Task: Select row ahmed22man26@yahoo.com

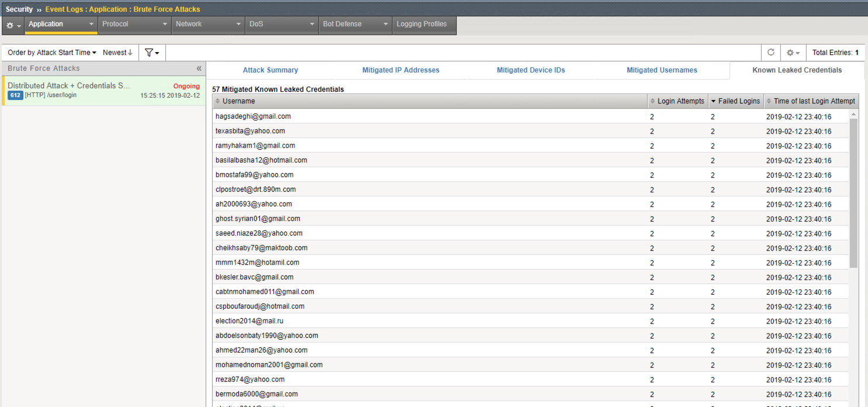Action: click(x=530, y=350)
